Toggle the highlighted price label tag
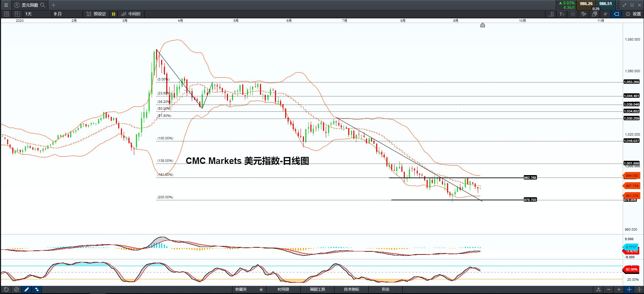This screenshot has height=294, width=644. coord(616,14)
